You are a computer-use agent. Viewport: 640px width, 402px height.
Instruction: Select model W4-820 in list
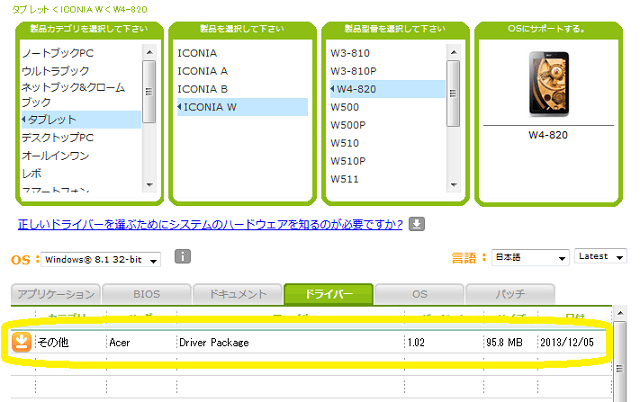[387, 89]
